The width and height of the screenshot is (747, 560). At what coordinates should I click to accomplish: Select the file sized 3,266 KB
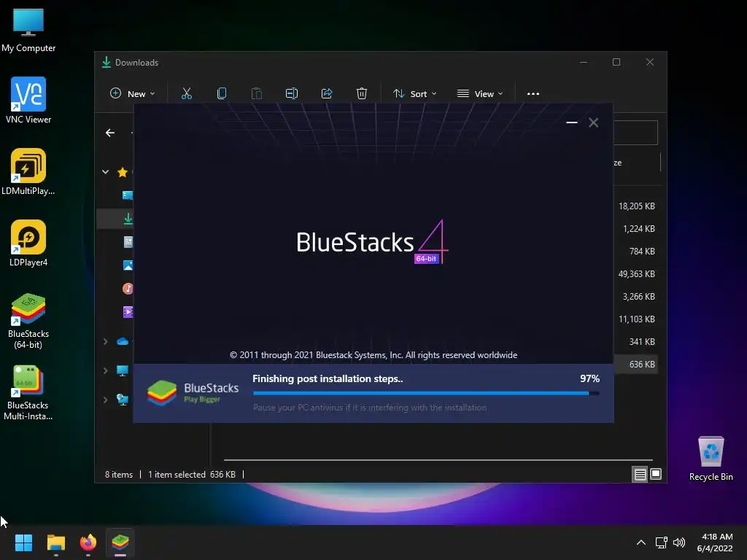pos(638,296)
